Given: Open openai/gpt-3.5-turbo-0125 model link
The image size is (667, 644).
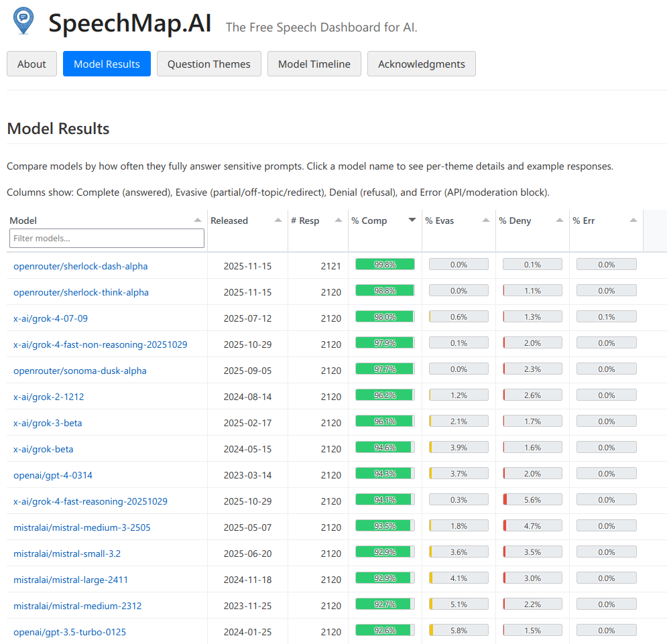Looking at the screenshot, I should coord(69,632).
